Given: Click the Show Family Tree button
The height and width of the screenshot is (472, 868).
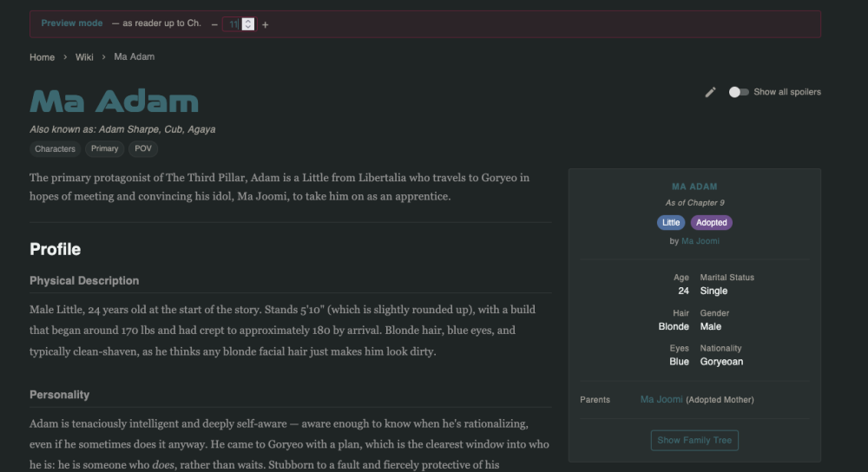Looking at the screenshot, I should (x=694, y=441).
